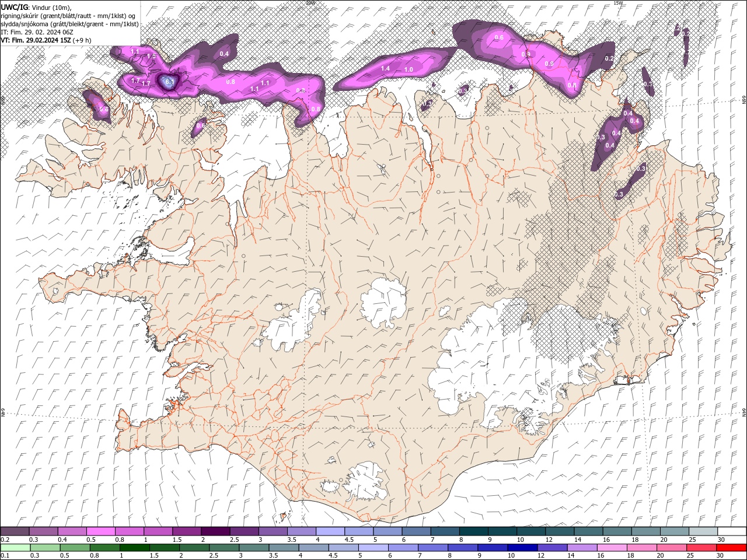Image resolution: width=747 pixels, height=560 pixels.
Task: Select the blue swatch labeled 8 in rain scale
Action: (462, 548)
